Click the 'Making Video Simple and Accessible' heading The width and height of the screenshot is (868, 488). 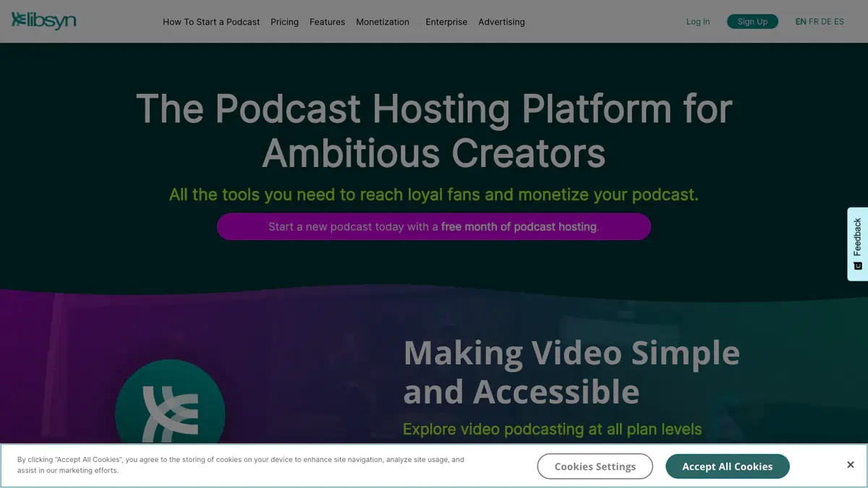571,372
